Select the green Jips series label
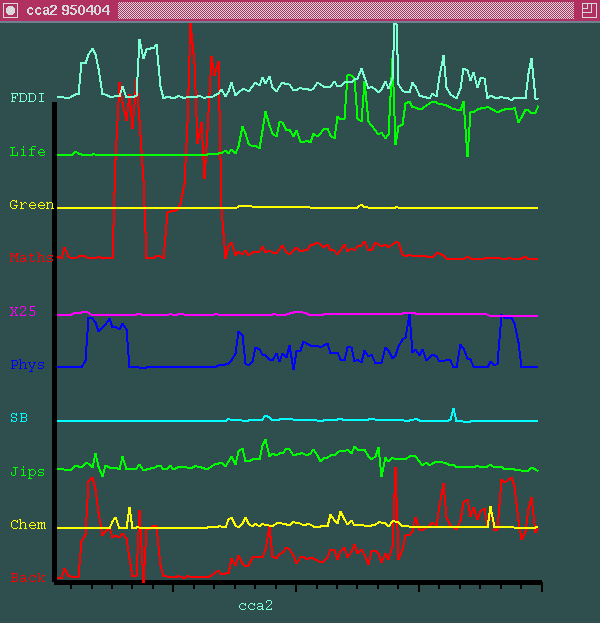 (x=27, y=471)
